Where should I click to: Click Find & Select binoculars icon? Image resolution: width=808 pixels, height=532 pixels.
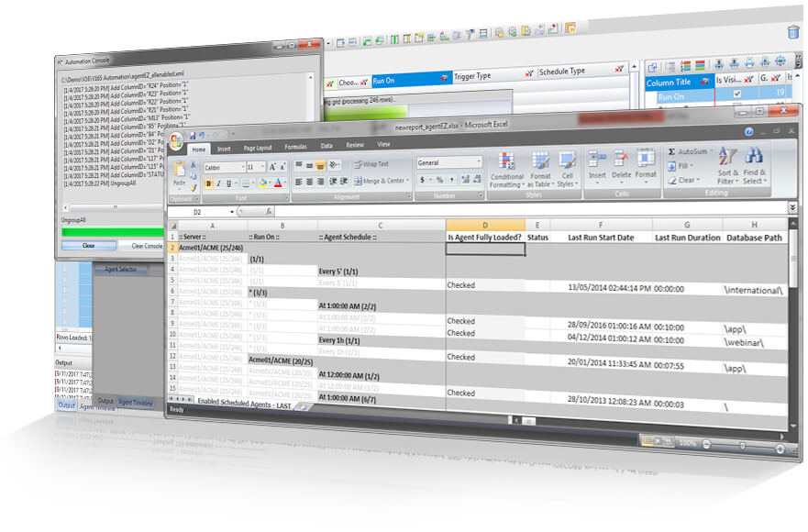[x=755, y=166]
